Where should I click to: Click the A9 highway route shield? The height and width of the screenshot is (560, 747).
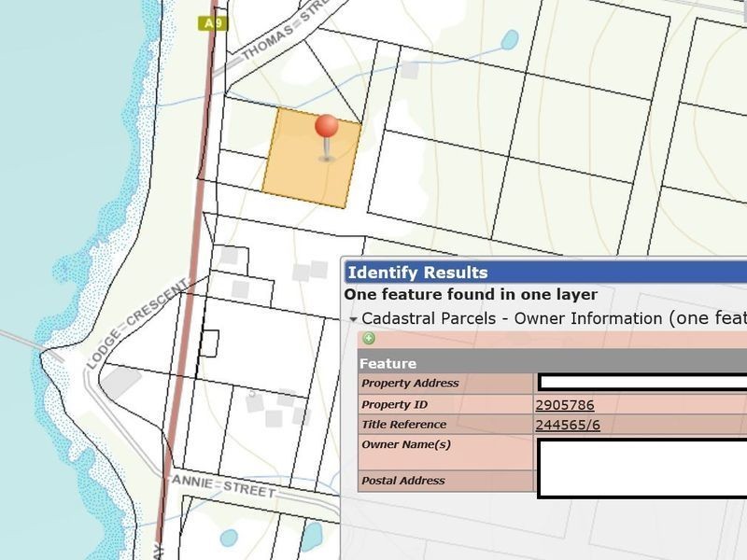pyautogui.click(x=213, y=24)
